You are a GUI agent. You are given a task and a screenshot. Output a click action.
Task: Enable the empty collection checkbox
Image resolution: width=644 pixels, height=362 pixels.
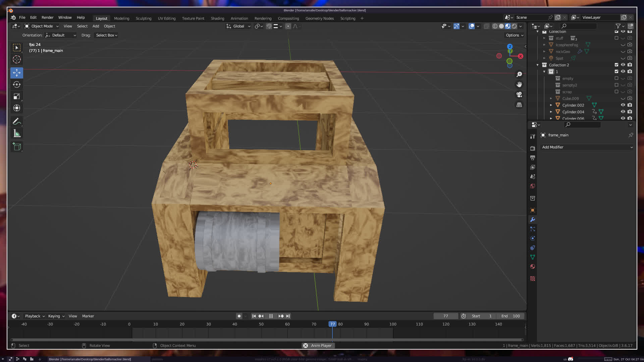(x=616, y=78)
